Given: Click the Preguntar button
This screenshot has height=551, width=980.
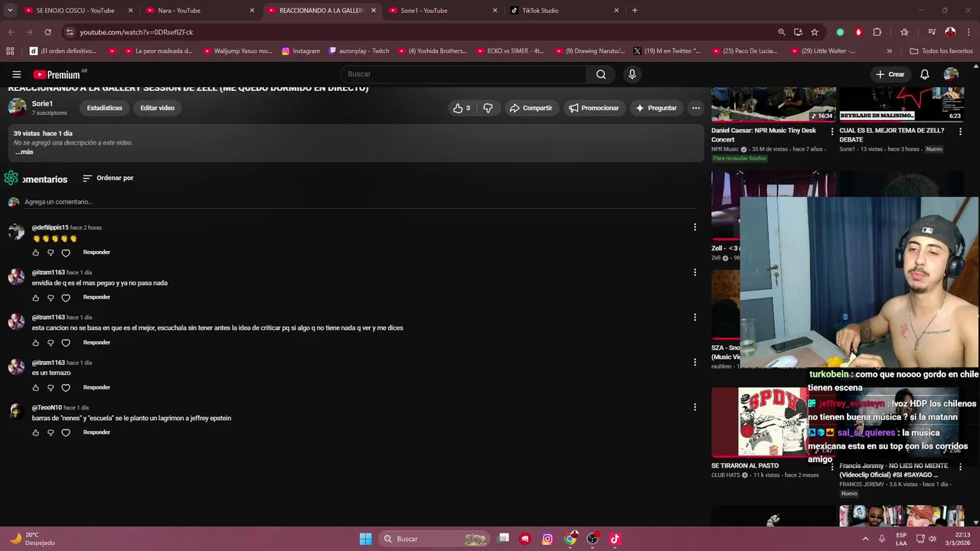Looking at the screenshot, I should coord(656,108).
